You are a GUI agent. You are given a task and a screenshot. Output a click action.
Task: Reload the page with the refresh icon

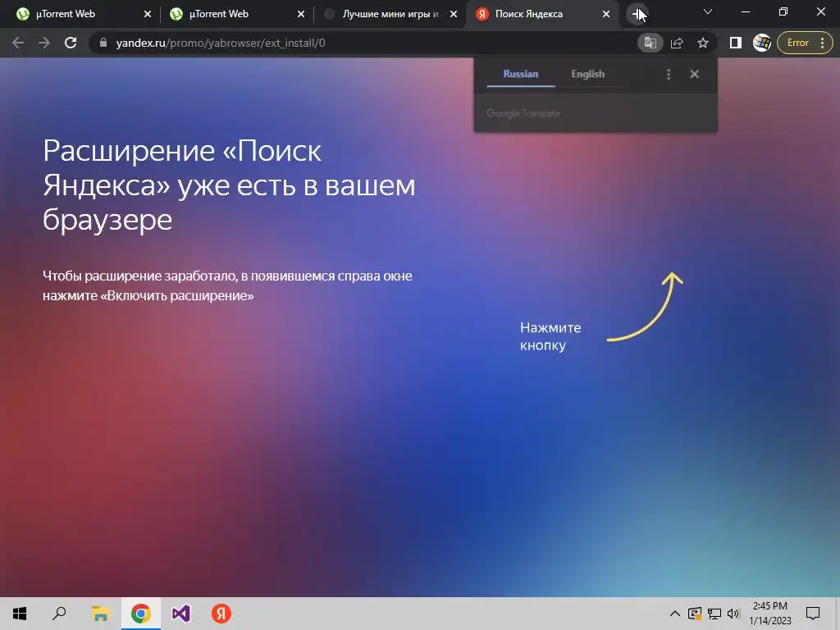71,43
